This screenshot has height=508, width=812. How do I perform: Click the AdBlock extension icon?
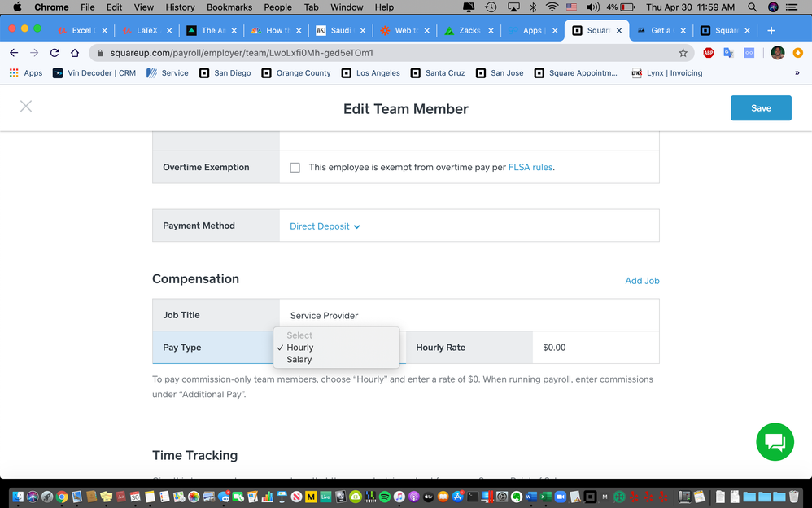[709, 53]
